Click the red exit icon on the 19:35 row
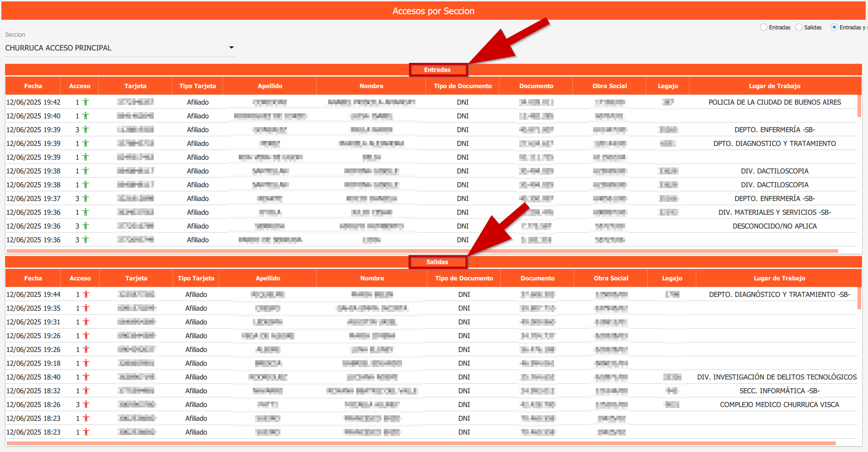Viewport: 868px width, 452px height. 86,308
